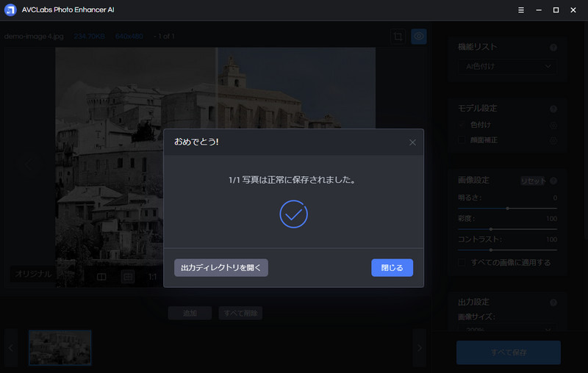
Task: Check すべての画像に適用する checkbox
Action: 462,263
